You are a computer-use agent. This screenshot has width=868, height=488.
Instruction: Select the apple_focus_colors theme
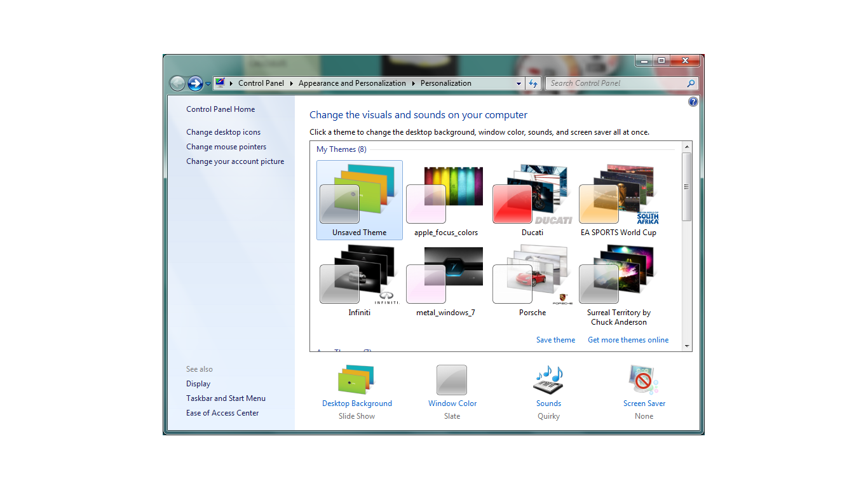coord(446,200)
